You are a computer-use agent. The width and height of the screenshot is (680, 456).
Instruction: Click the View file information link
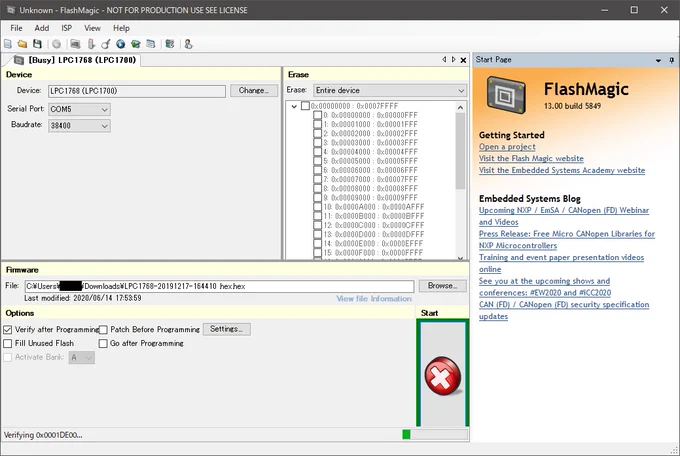pyautogui.click(x=374, y=299)
